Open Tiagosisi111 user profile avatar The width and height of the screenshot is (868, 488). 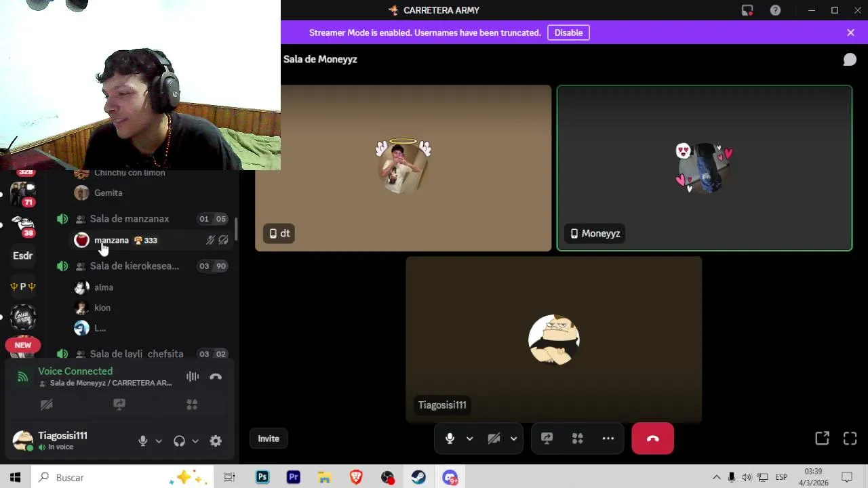(x=23, y=441)
